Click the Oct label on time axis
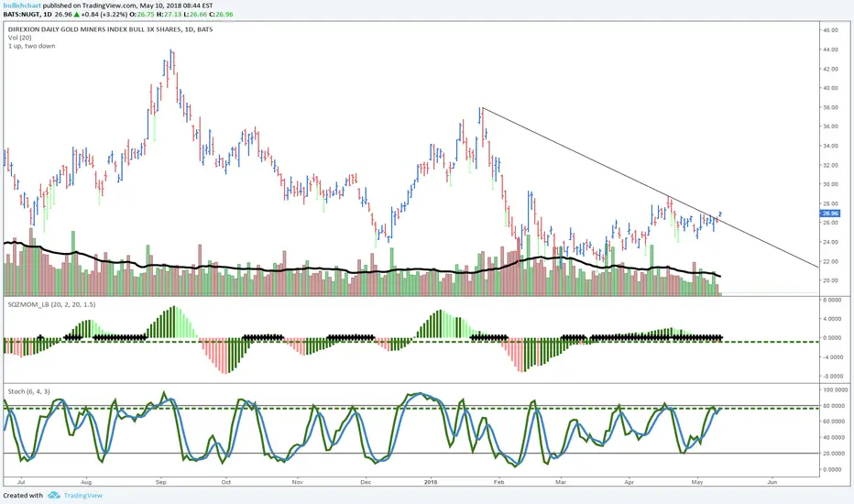854x504 pixels. pos(226,482)
